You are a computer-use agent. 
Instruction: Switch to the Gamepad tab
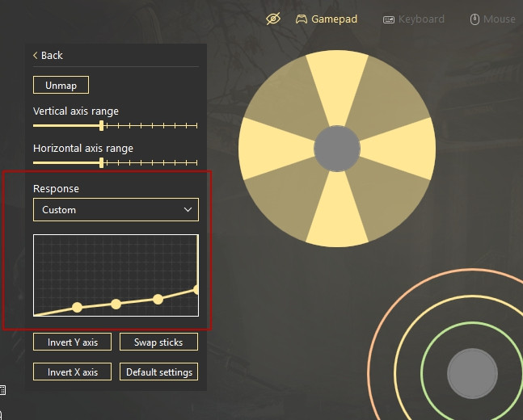pos(327,19)
